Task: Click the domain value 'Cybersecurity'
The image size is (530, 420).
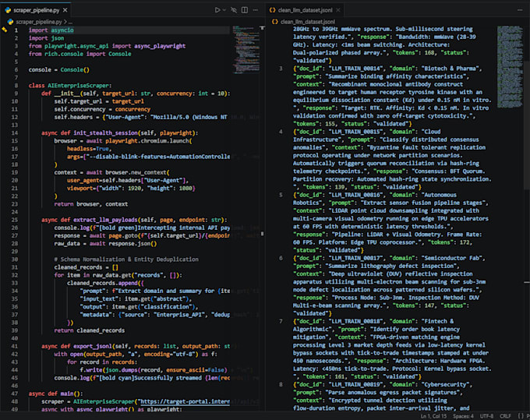Action: (x=445, y=384)
